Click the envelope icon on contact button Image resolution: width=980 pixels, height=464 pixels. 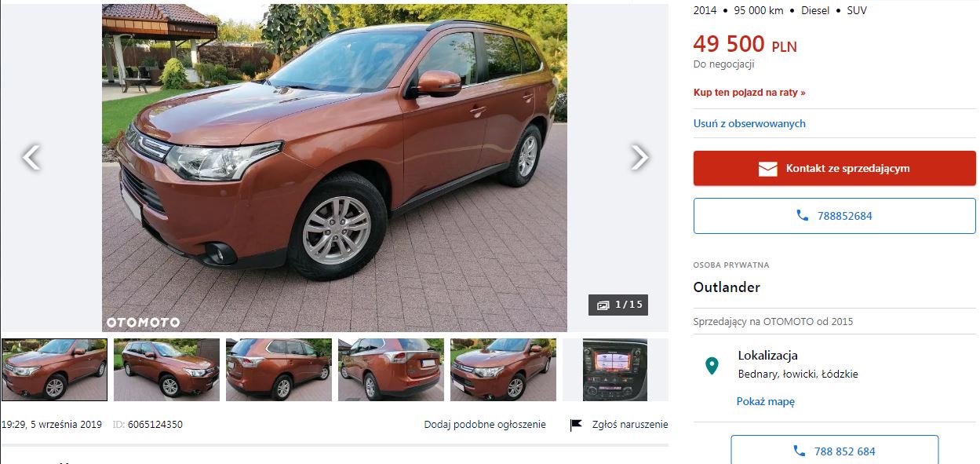767,169
